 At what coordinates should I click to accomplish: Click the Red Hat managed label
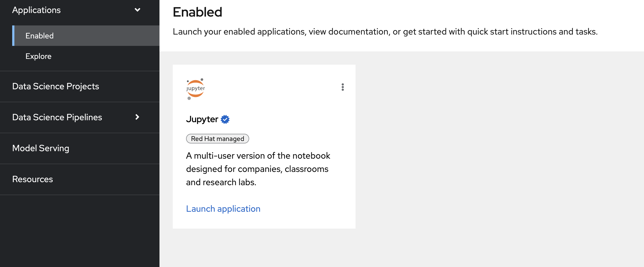pos(217,139)
